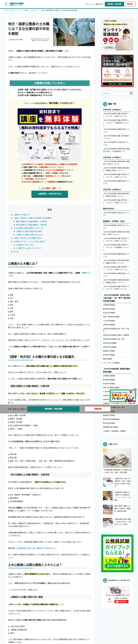138x644 pixels.
Task: Jump to 土木公務員に必要な資格とスキルとは？ in contents
Action: pyautogui.click(x=29, y=228)
